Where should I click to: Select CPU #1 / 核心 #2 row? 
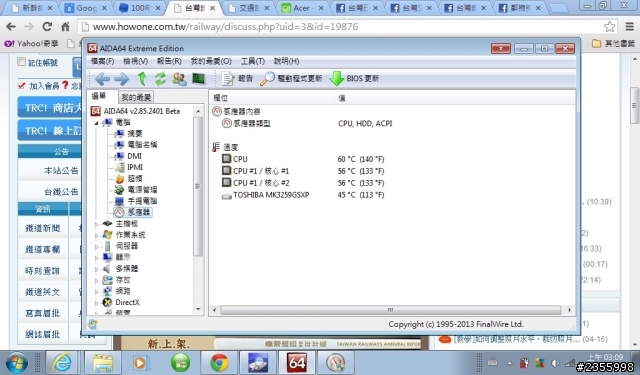[x=303, y=183]
